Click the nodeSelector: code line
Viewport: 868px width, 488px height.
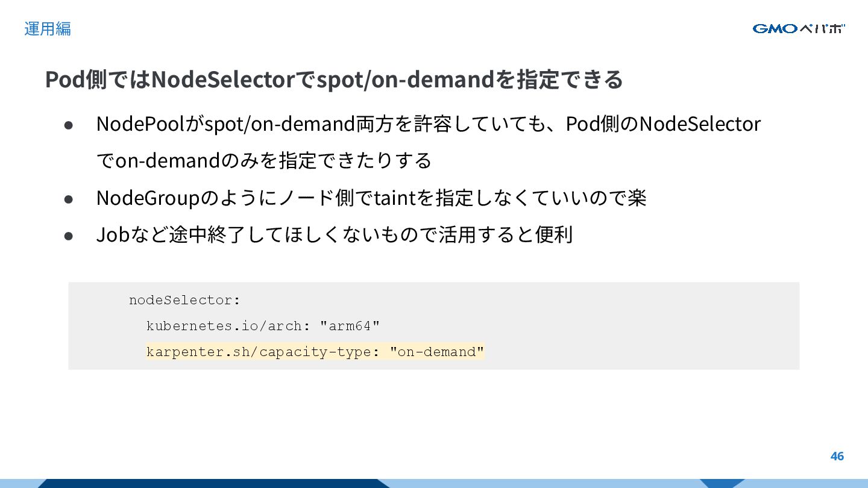click(x=184, y=300)
